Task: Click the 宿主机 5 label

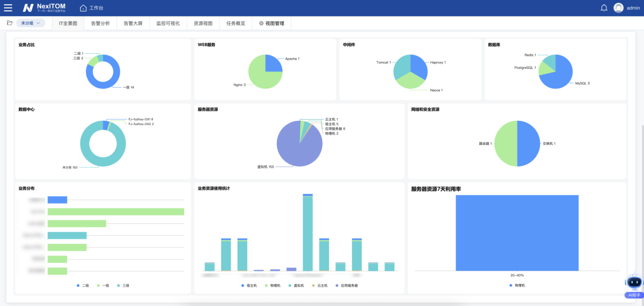Action: pos(332,124)
